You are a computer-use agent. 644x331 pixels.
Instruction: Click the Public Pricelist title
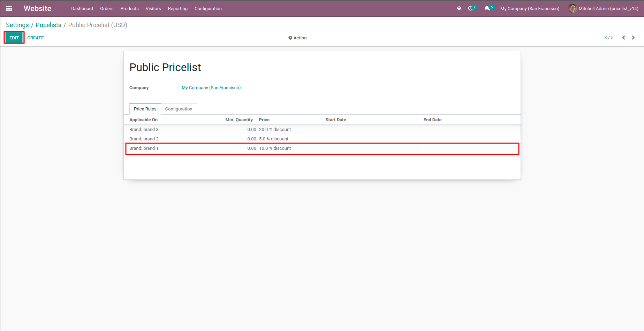pos(165,67)
